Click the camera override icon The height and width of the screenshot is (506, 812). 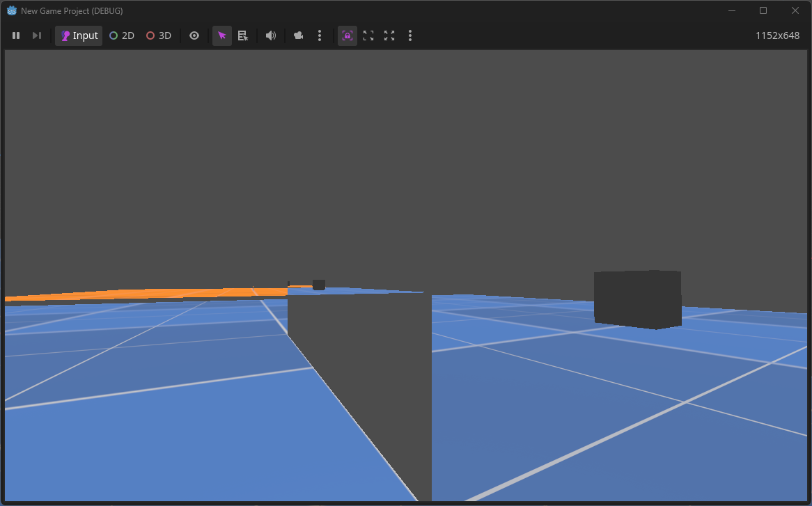click(299, 35)
